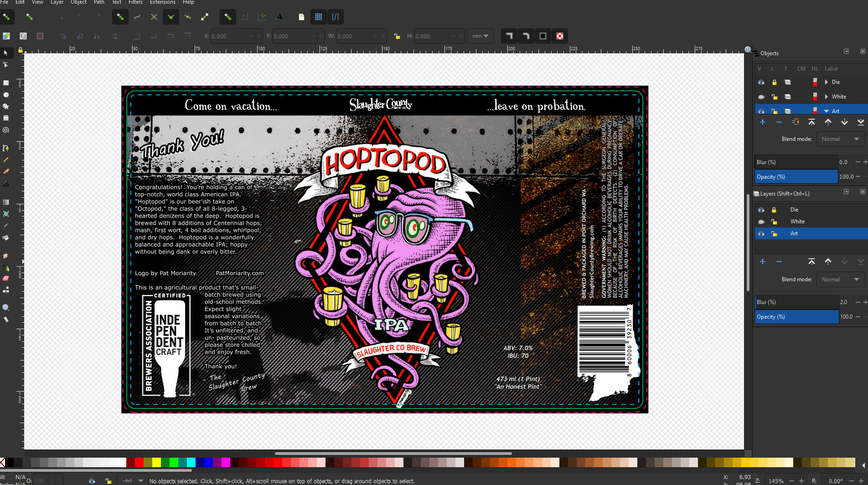The height and width of the screenshot is (485, 868).
Task: Select the Rectangle tool
Action: [6, 83]
